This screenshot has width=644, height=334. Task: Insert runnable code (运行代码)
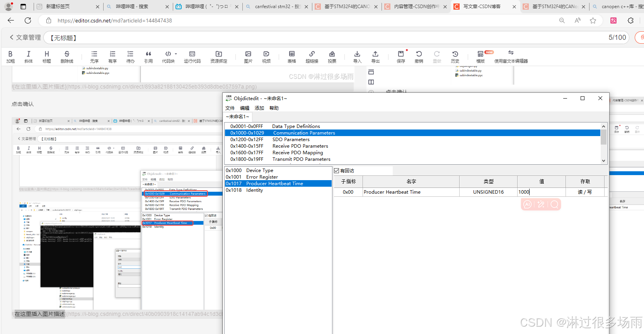click(x=192, y=56)
